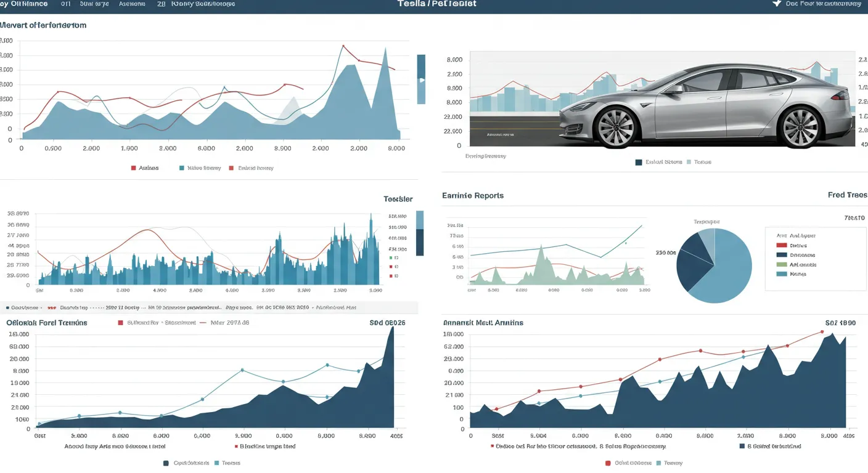Image resolution: width=868 pixels, height=473 pixels.
Task: Click the small red square below the bottom-left chart axis
Action: pos(236,447)
